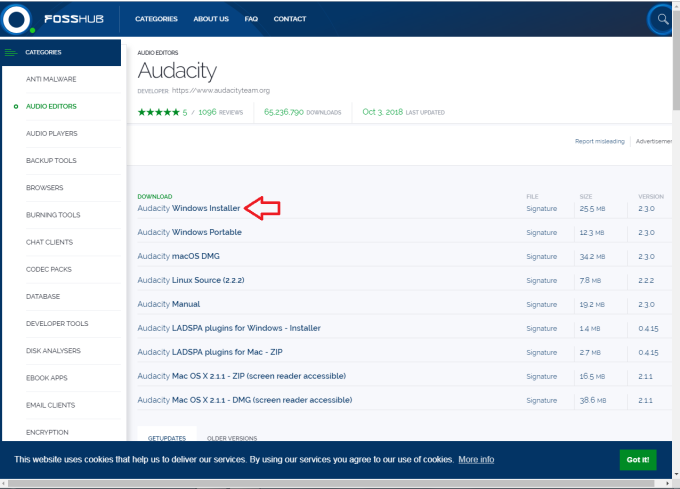Image resolution: width=680 pixels, height=489 pixels.
Task: Download Audacity Windows Installer
Action: tap(189, 208)
